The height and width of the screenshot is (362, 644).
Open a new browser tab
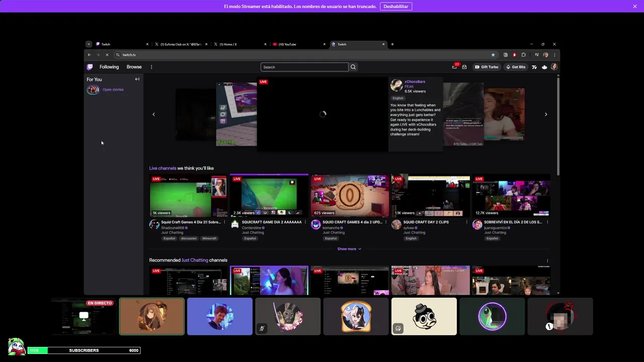click(392, 44)
